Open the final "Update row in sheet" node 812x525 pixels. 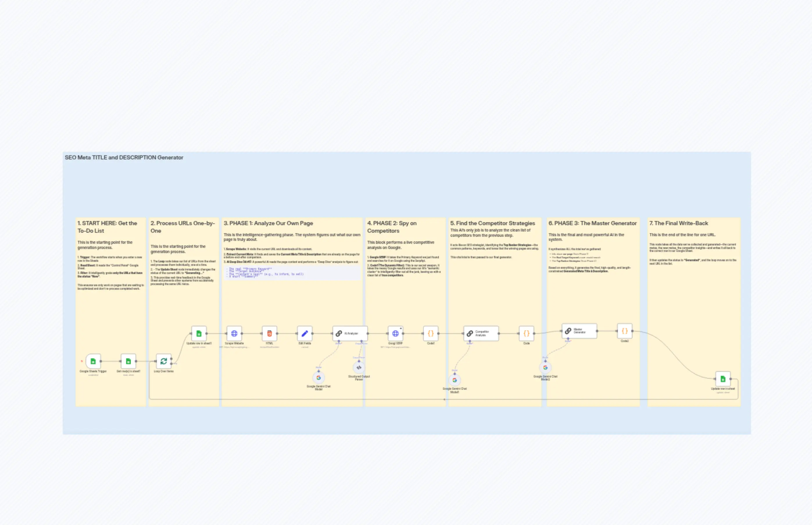click(x=723, y=378)
